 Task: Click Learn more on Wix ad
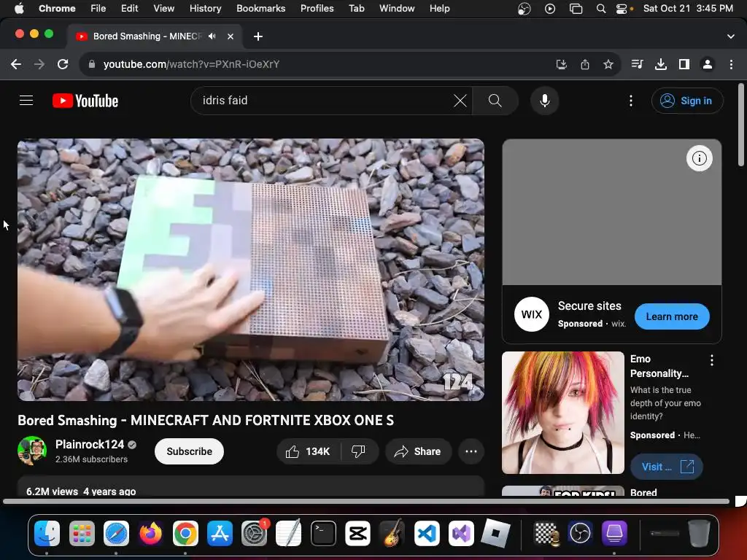[672, 316]
